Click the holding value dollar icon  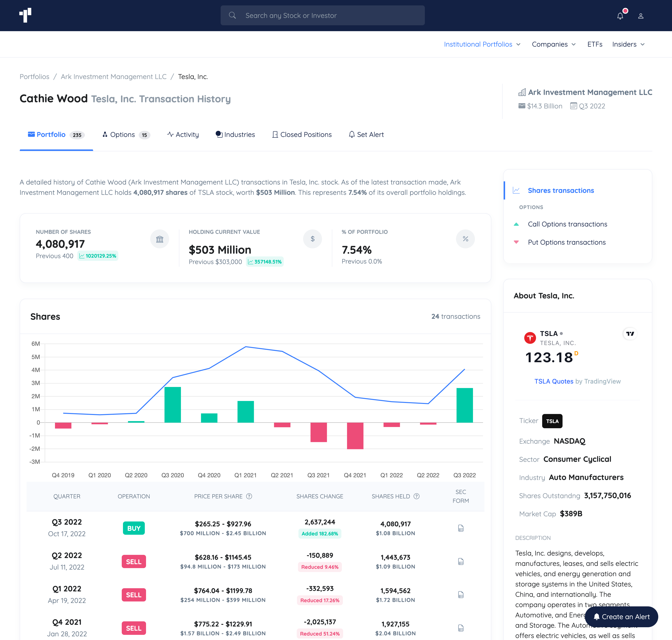(312, 239)
